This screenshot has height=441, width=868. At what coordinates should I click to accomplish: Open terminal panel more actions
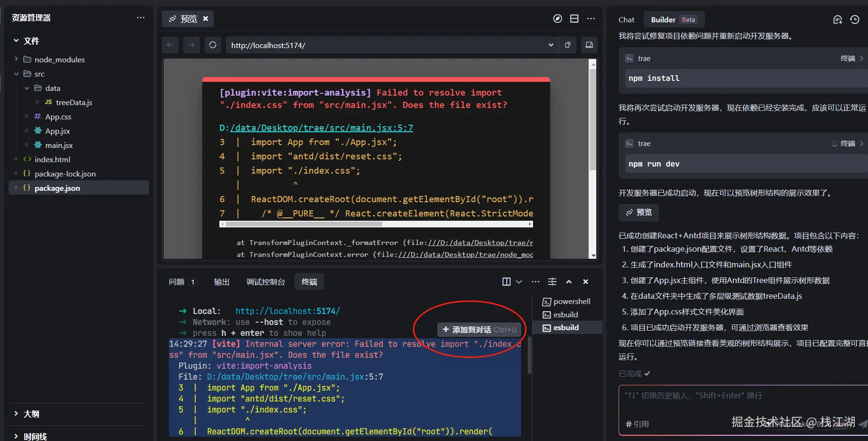[x=535, y=282]
